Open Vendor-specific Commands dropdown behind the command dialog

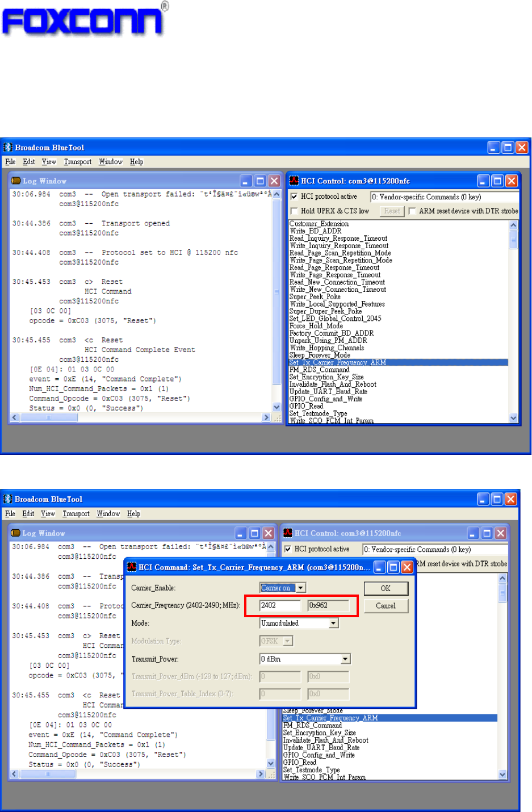pyautogui.click(x=435, y=550)
